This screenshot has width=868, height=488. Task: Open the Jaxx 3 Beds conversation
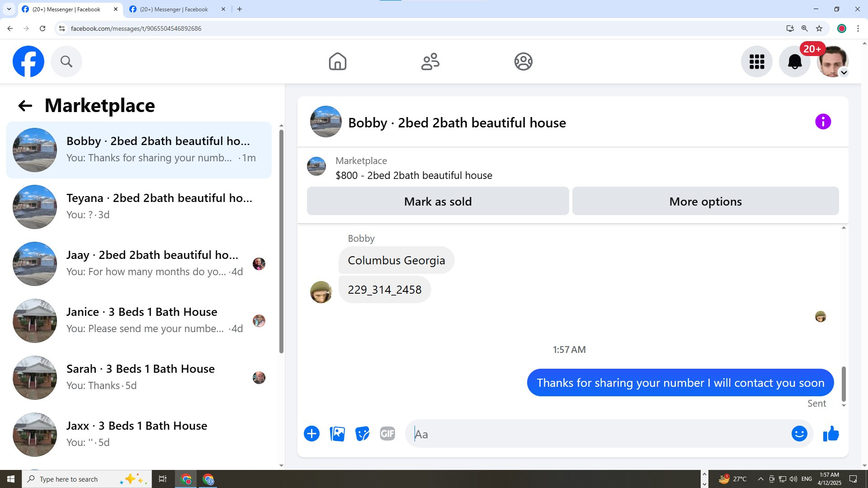[x=139, y=435]
